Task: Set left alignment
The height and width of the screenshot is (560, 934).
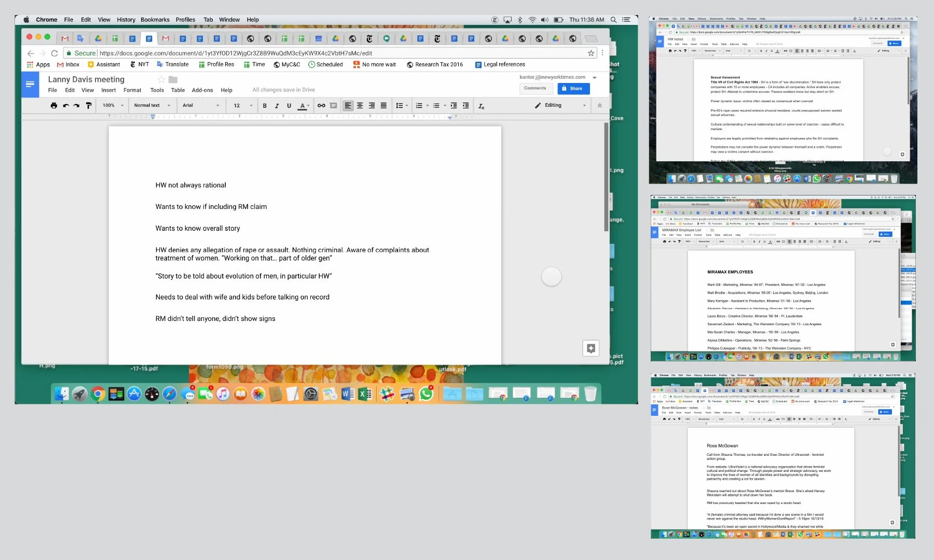Action: pos(348,105)
